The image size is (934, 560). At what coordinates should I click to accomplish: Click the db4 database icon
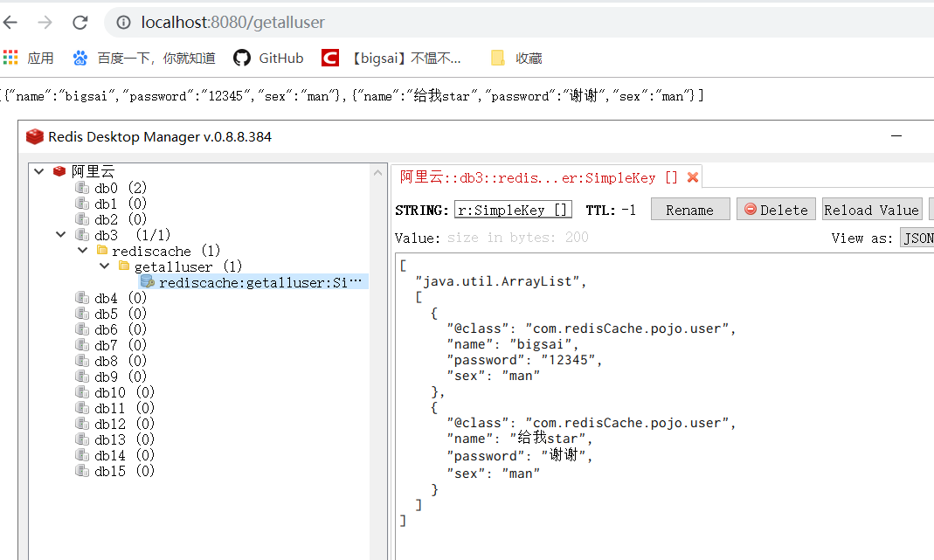82,297
